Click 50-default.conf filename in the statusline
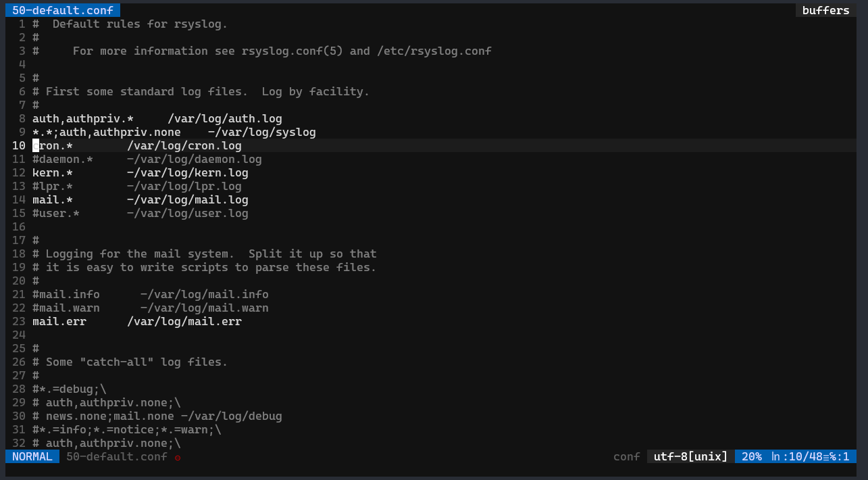 pyautogui.click(x=116, y=456)
